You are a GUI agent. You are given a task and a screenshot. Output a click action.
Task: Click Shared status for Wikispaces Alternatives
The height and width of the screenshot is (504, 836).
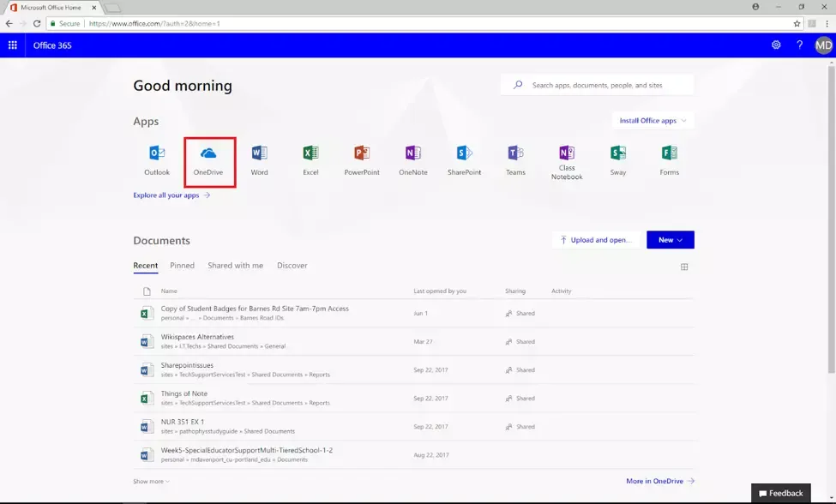click(520, 341)
